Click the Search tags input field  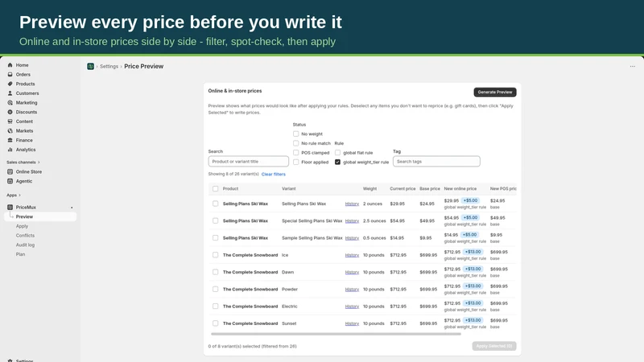point(436,162)
